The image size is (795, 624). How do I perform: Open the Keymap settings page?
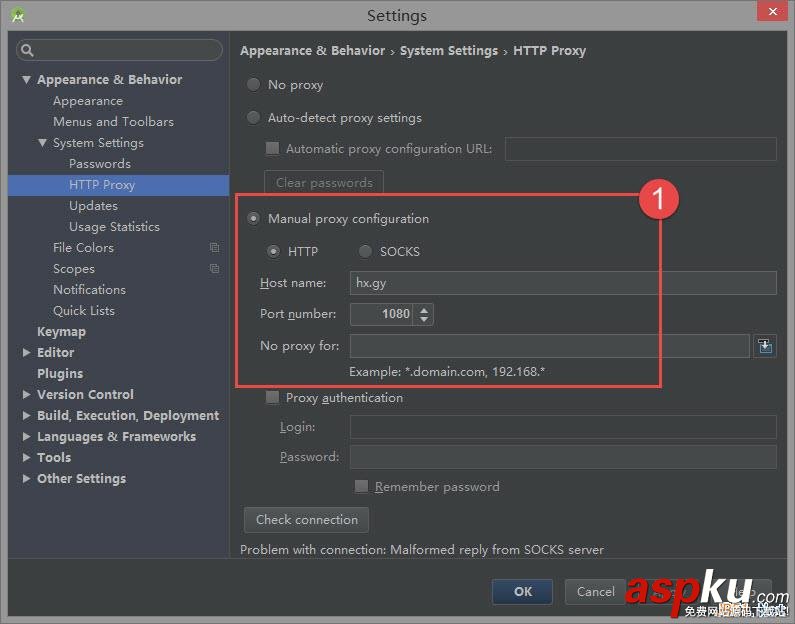click(x=61, y=332)
